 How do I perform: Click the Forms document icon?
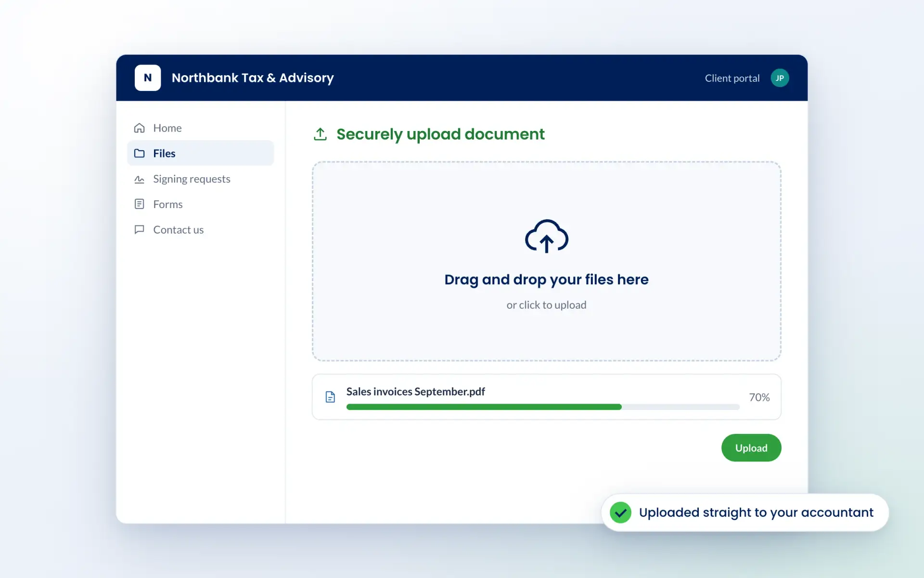[139, 204]
